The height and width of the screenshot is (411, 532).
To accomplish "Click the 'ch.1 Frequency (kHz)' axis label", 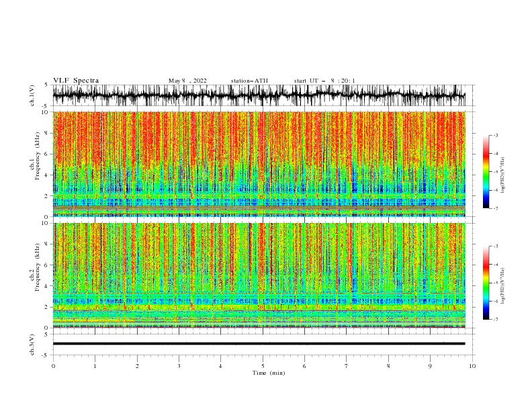I will tap(36, 156).
